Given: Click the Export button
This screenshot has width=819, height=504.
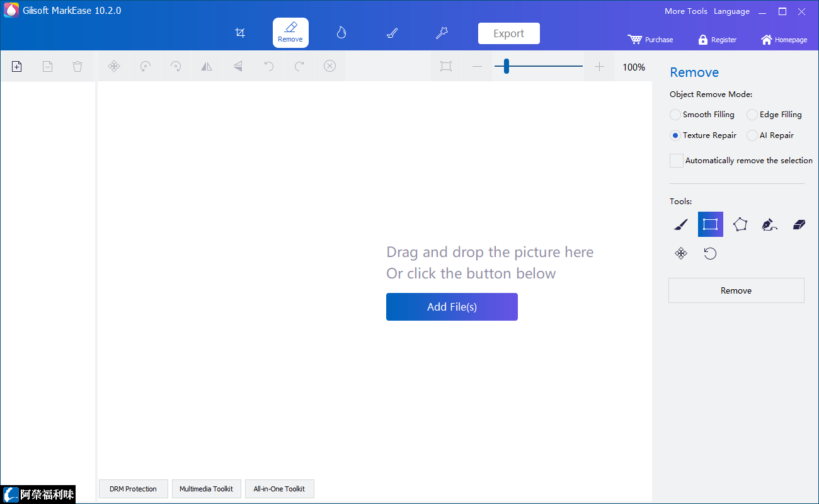Looking at the screenshot, I should pyautogui.click(x=509, y=33).
